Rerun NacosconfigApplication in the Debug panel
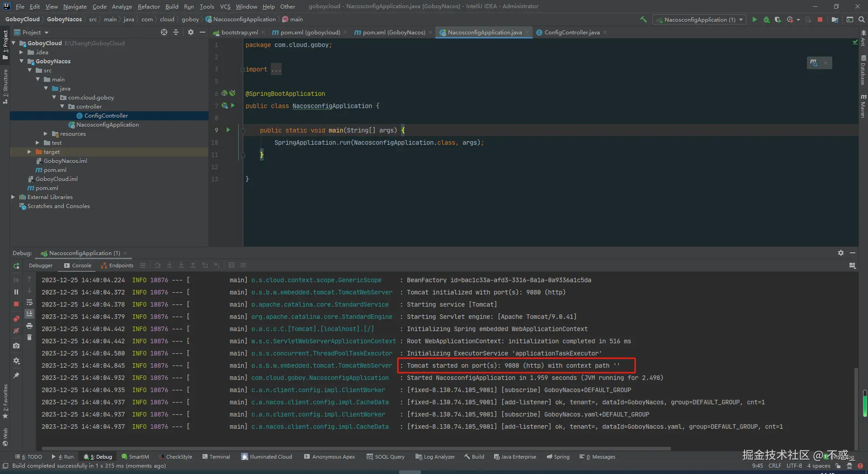This screenshot has width=868, height=474. [16, 266]
